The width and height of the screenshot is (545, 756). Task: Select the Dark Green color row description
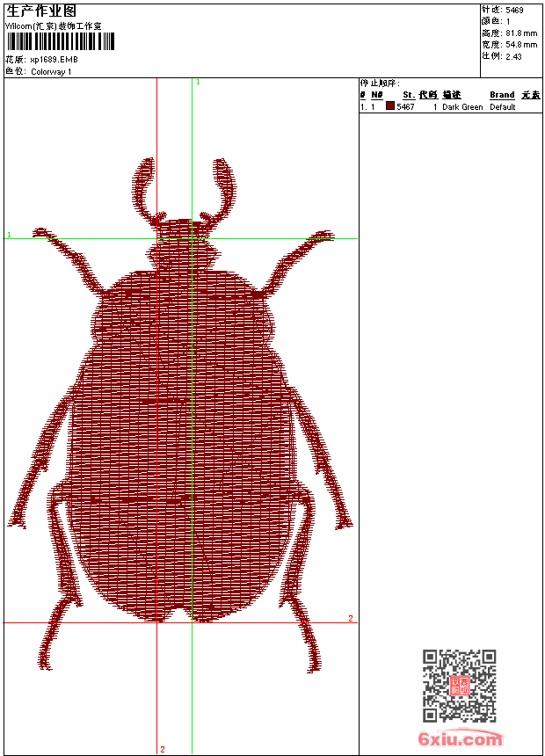pyautogui.click(x=462, y=107)
